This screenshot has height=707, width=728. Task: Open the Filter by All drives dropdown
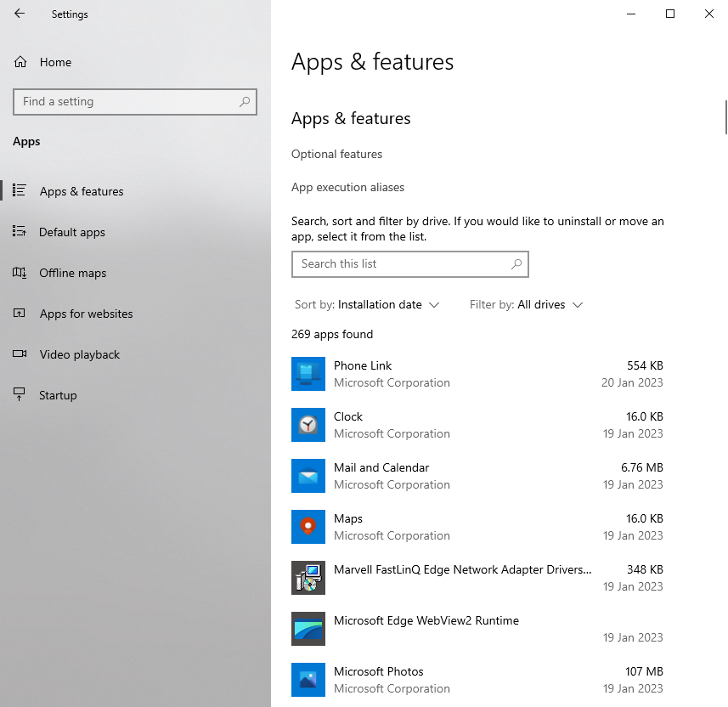(526, 305)
